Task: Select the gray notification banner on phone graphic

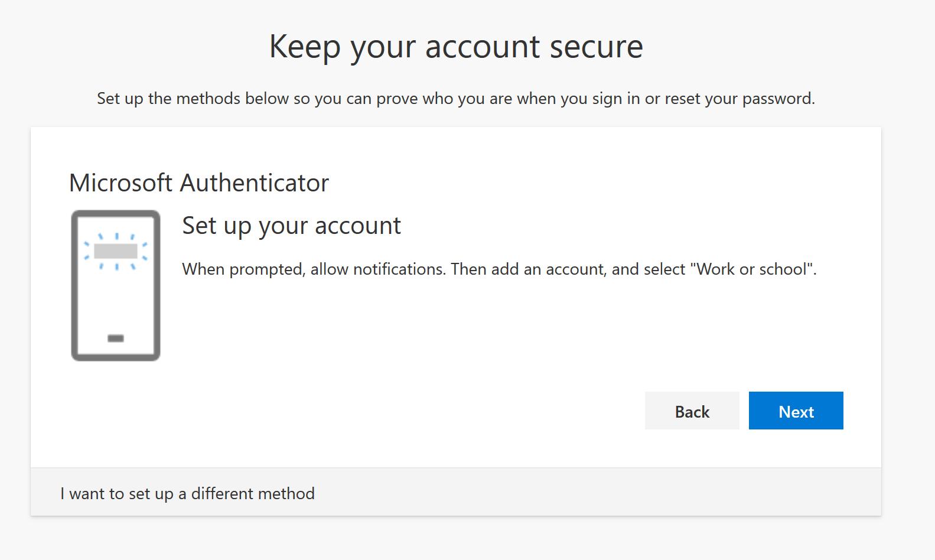Action: [x=116, y=251]
